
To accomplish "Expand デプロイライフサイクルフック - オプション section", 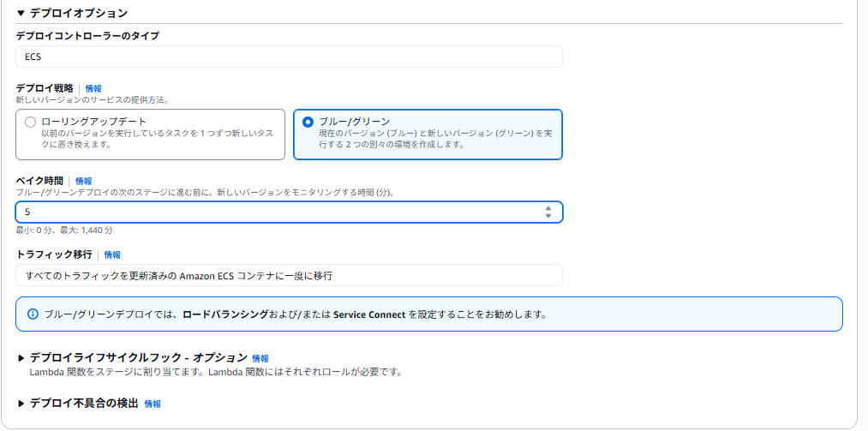I will (21, 358).
